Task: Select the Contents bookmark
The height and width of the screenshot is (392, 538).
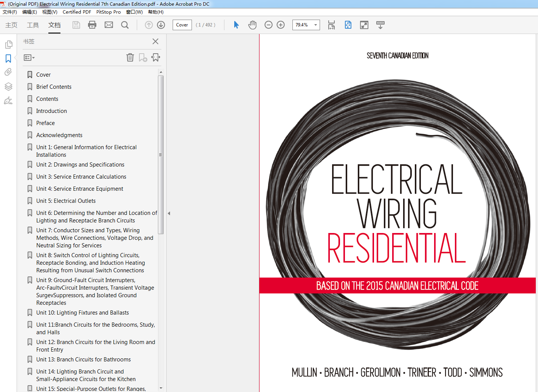Action: pos(47,99)
